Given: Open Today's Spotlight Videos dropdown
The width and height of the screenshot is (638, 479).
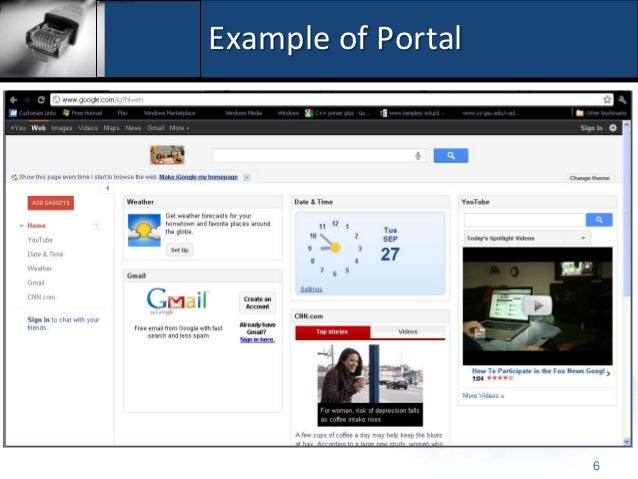Looking at the screenshot, I should tap(527, 238).
